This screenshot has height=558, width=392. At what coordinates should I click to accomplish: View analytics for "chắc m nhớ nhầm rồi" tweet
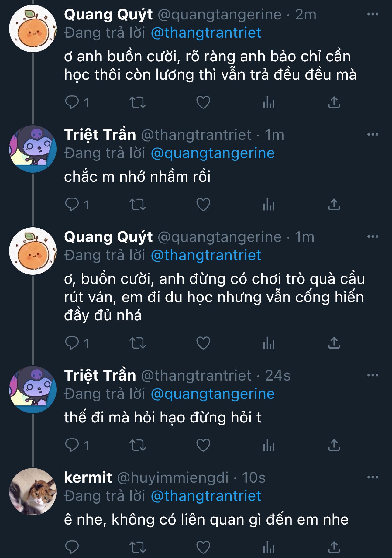pyautogui.click(x=269, y=204)
